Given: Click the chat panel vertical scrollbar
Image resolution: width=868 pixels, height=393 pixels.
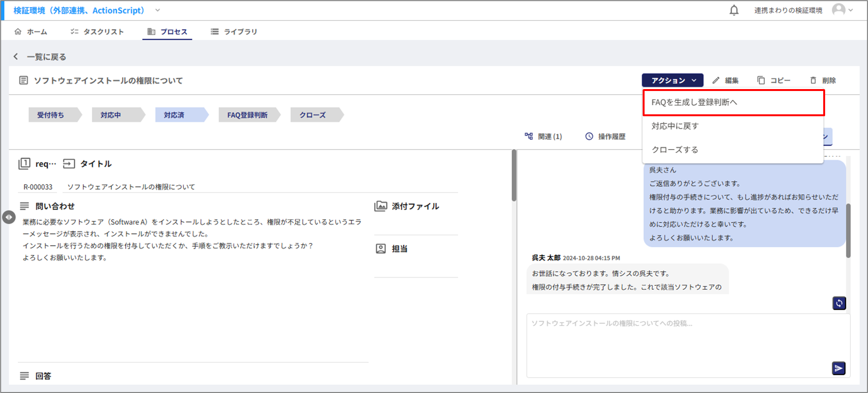Looking at the screenshot, I should (848, 231).
